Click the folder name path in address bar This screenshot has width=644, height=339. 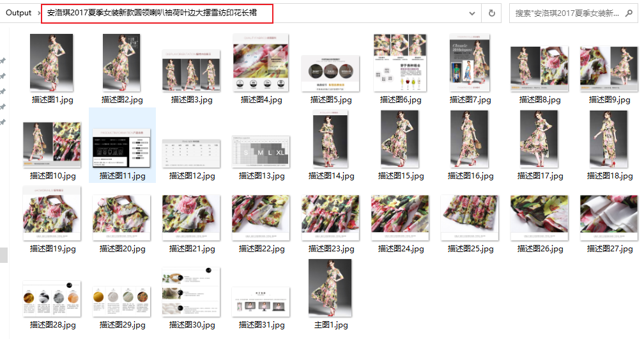(152, 13)
